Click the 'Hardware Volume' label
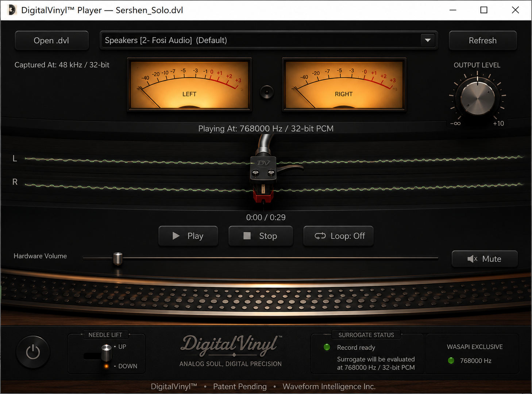The width and height of the screenshot is (532, 394). click(x=40, y=256)
